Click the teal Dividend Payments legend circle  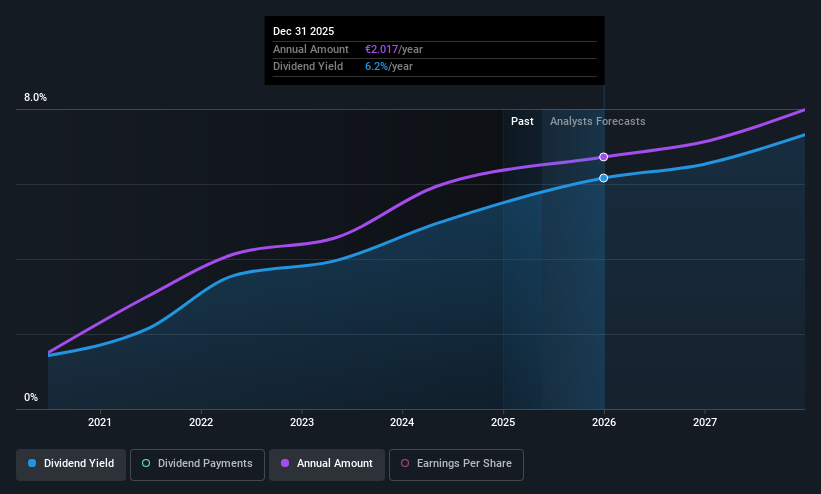pyautogui.click(x=146, y=463)
